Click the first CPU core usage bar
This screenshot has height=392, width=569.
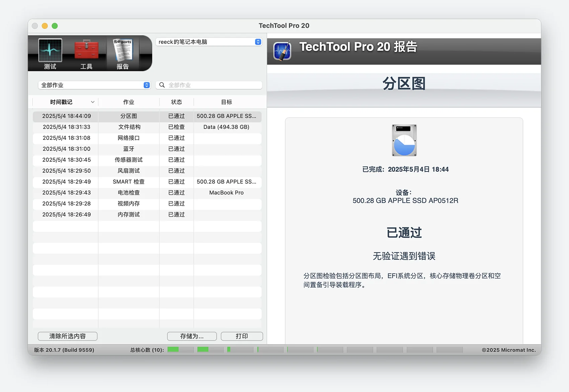pos(180,349)
